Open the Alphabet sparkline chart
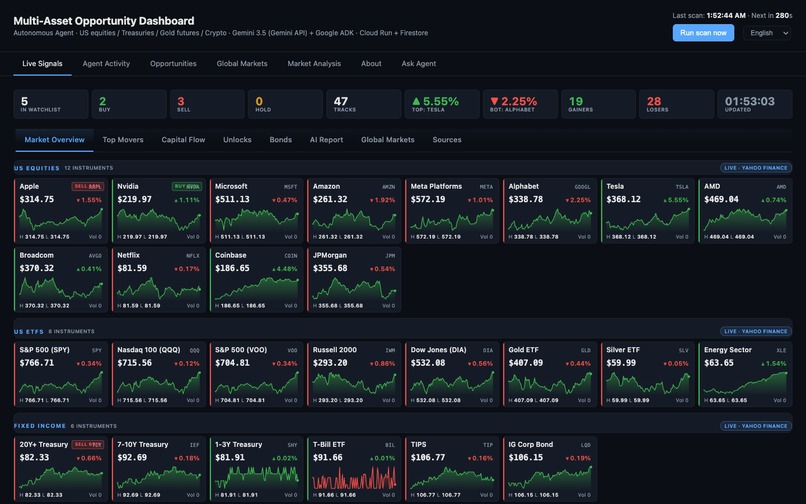806x504 pixels. tap(550, 220)
